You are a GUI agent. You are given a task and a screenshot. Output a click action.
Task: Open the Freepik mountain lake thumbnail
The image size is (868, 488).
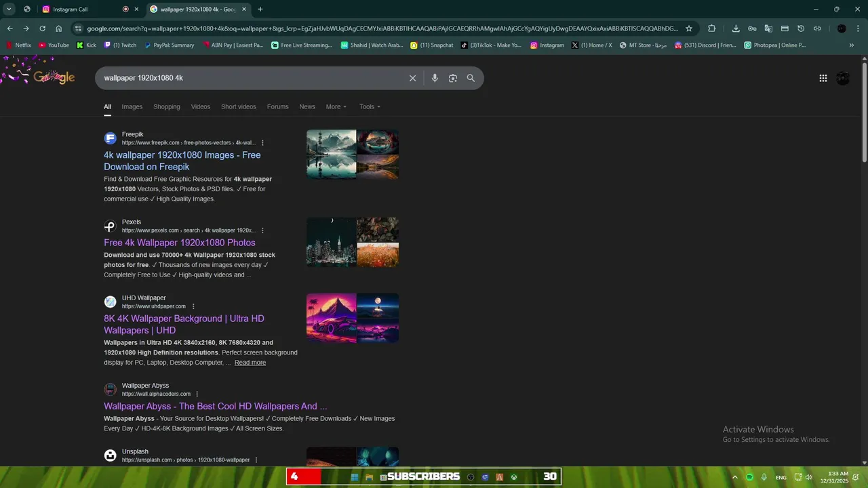[x=331, y=155]
